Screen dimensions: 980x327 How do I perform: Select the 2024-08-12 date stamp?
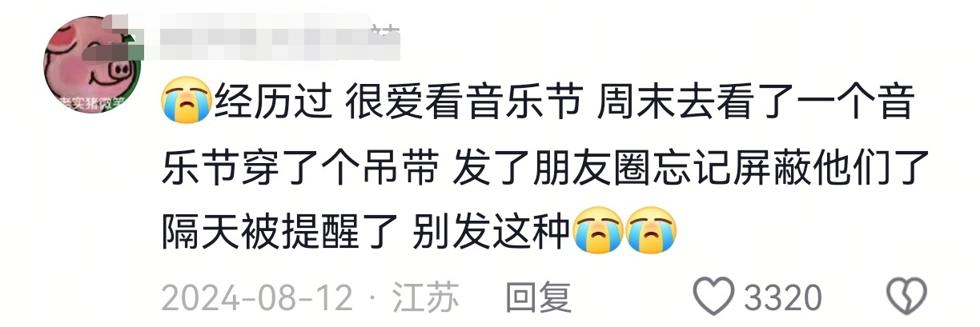257,297
